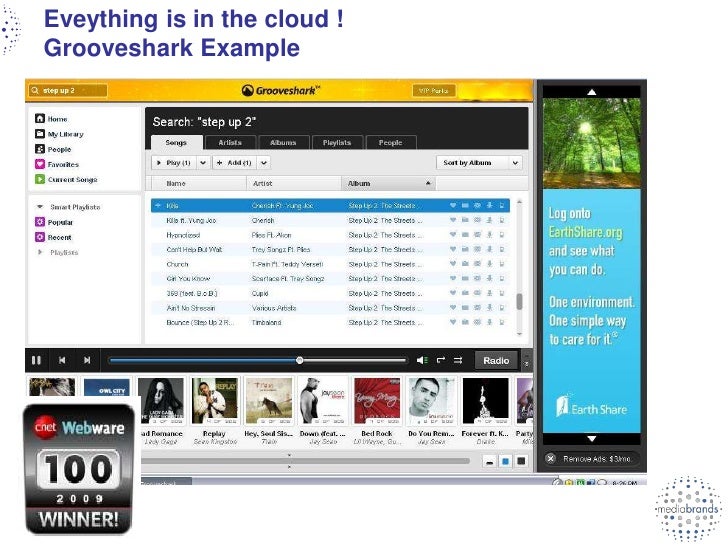Sort by the Artist column header
Viewport: 728px width, 546px height.
[x=294, y=183]
